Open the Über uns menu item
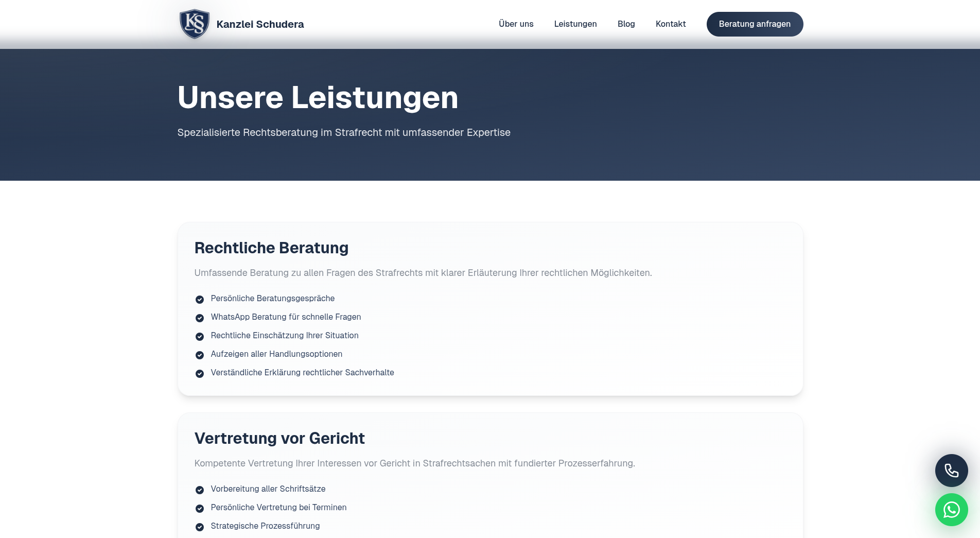This screenshot has width=980, height=538. click(516, 24)
